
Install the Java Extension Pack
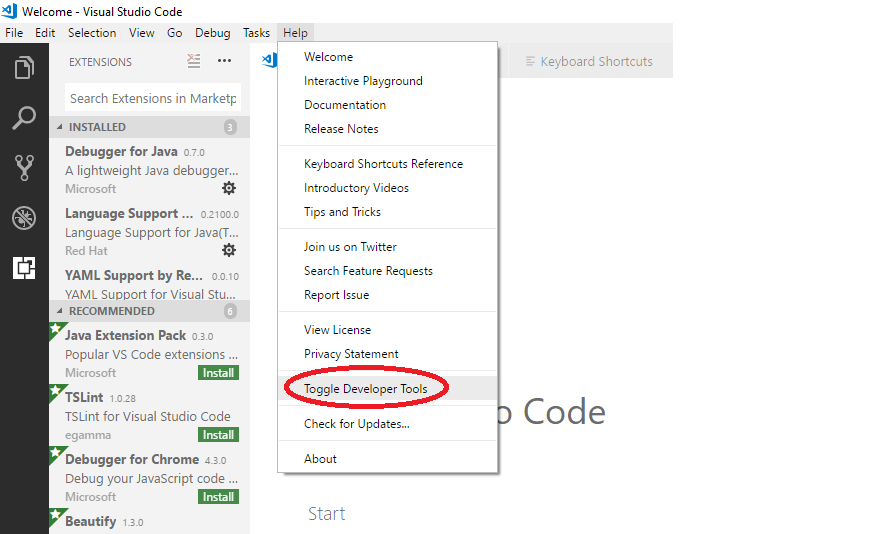[x=219, y=373]
